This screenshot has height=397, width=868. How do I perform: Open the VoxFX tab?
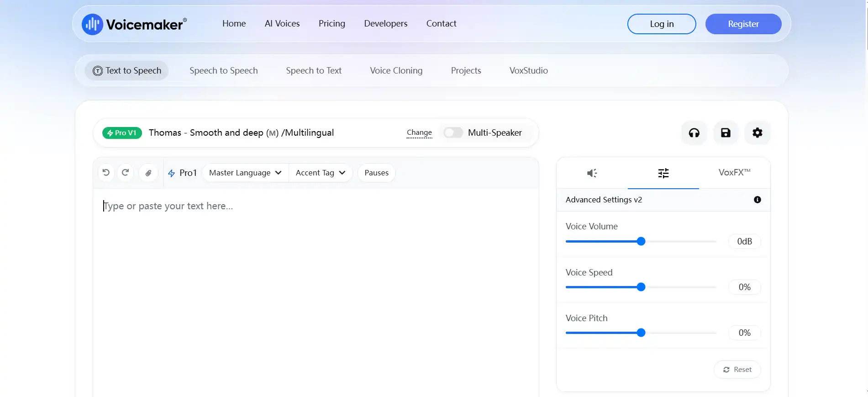click(x=734, y=173)
